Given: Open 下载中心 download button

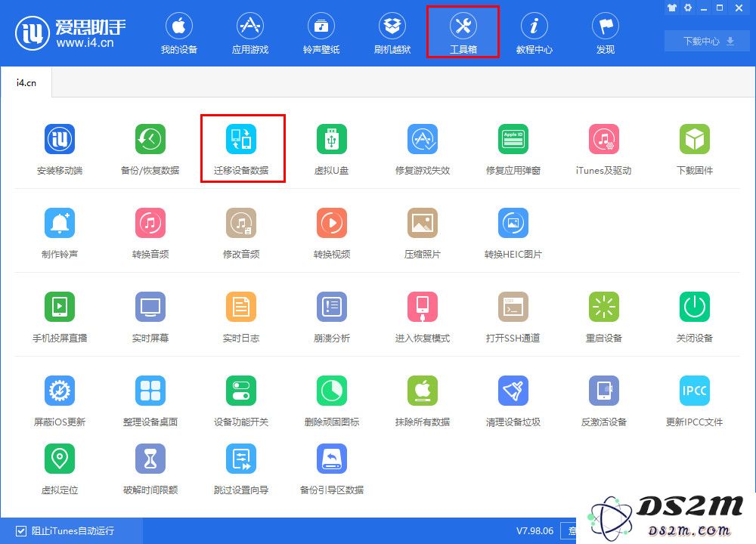Looking at the screenshot, I should 708,41.
